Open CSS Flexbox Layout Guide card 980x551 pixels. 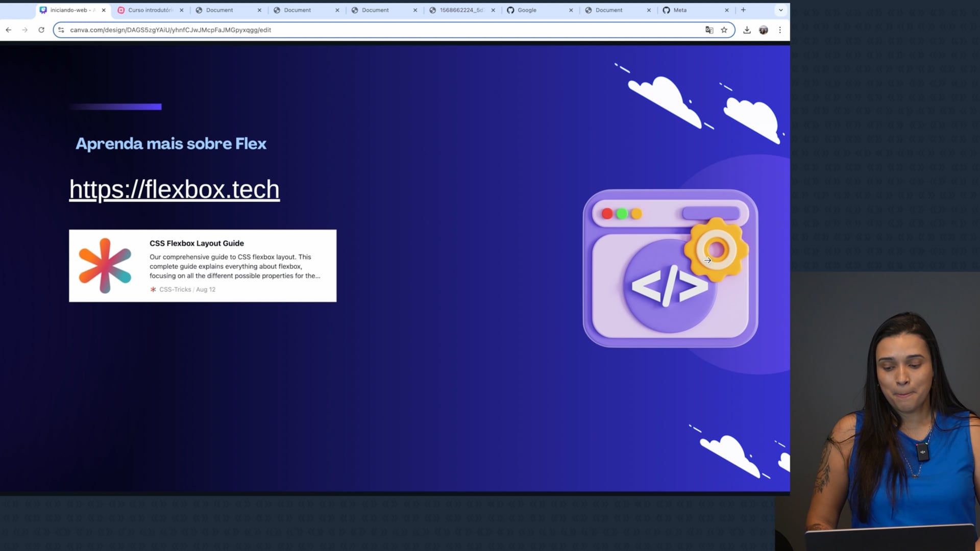tap(203, 266)
